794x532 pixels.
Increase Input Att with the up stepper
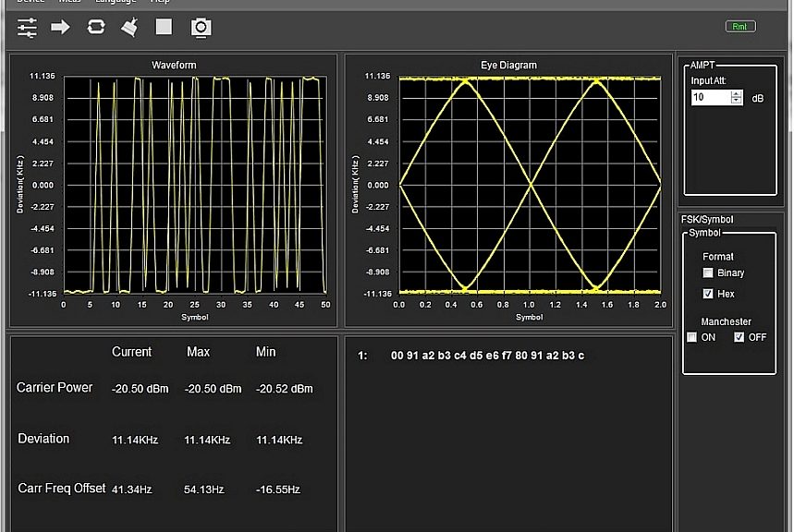tap(736, 93)
